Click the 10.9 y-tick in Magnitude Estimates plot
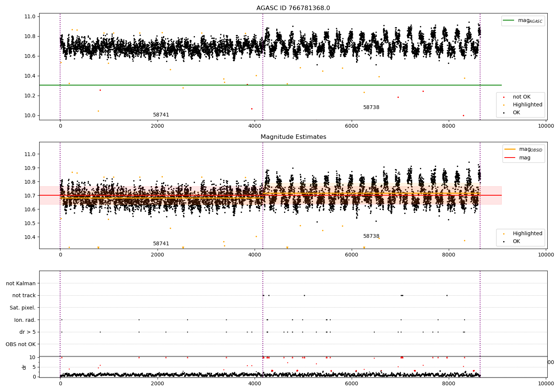The image size is (560, 392). click(30, 168)
